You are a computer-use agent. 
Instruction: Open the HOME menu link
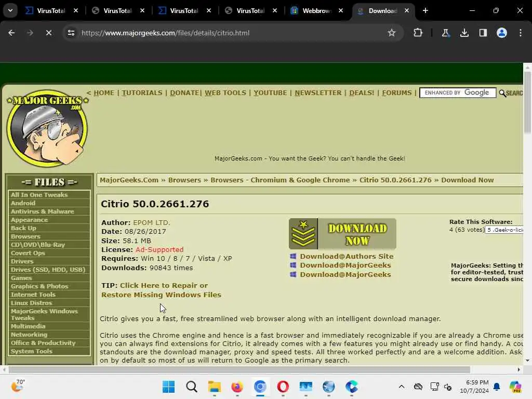coord(104,92)
